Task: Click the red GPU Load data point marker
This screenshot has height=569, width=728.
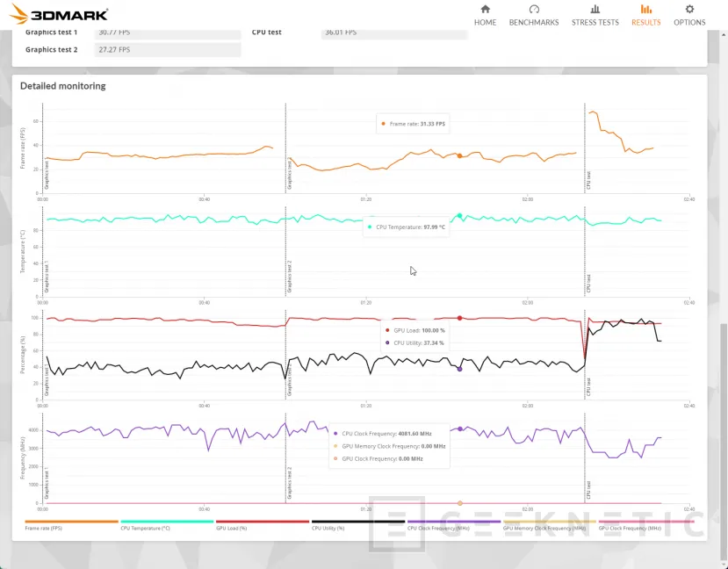Action: (x=459, y=318)
